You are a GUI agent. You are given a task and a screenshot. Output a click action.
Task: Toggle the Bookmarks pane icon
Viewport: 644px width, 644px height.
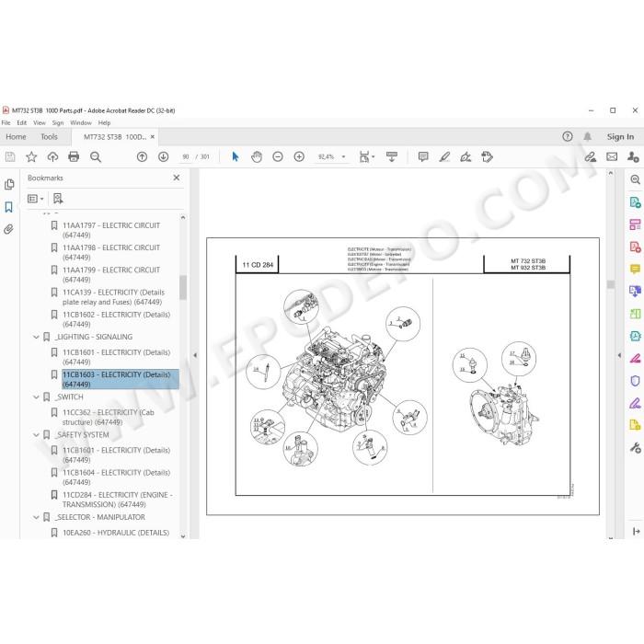(x=8, y=207)
